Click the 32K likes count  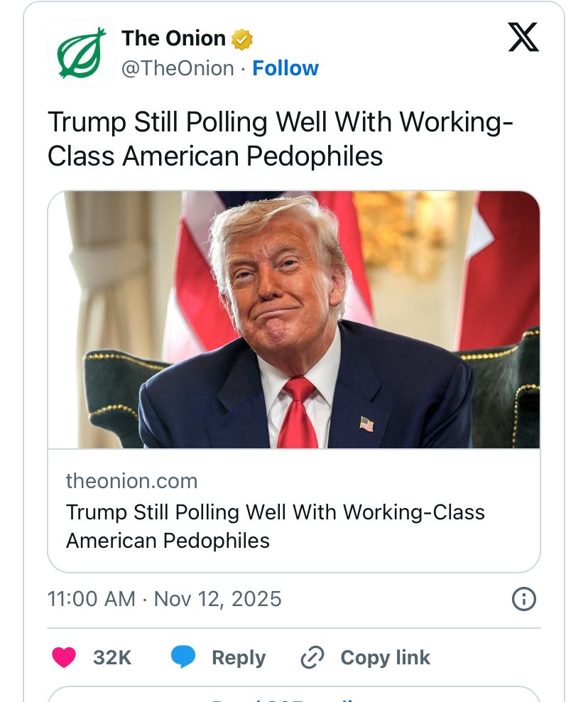pyautogui.click(x=112, y=658)
